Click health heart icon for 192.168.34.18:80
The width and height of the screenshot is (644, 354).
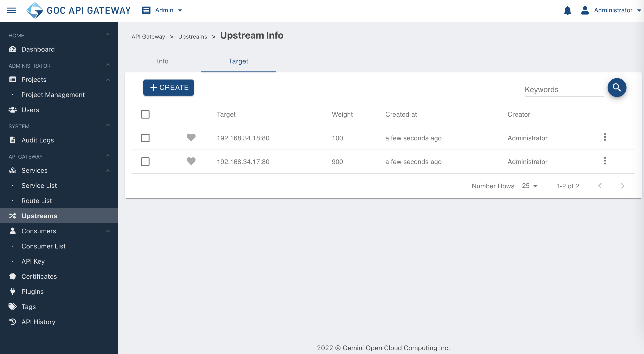(x=191, y=137)
